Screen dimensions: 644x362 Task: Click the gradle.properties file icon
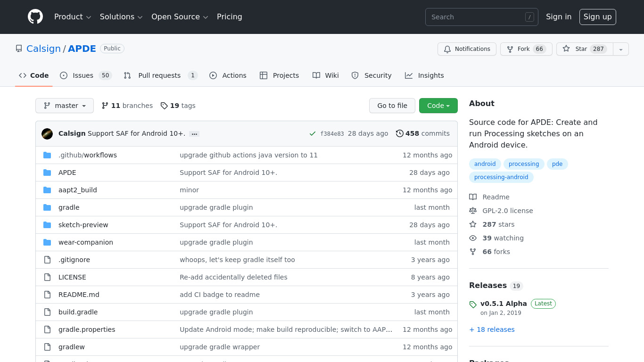(x=47, y=329)
